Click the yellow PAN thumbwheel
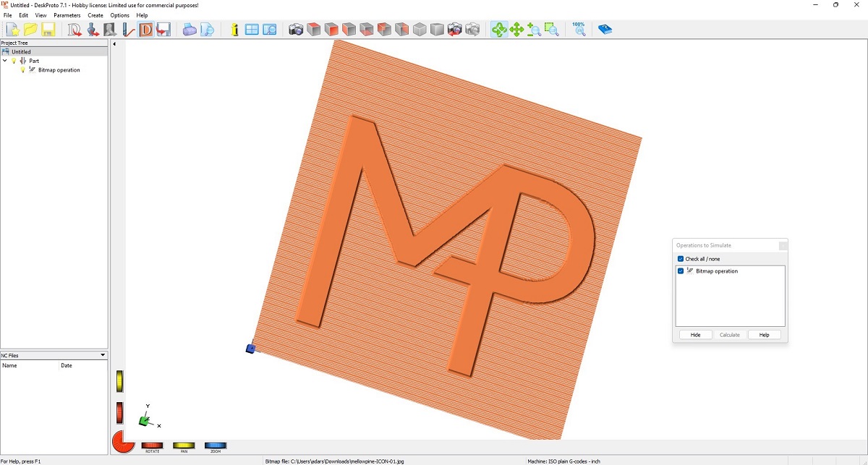 point(184,445)
